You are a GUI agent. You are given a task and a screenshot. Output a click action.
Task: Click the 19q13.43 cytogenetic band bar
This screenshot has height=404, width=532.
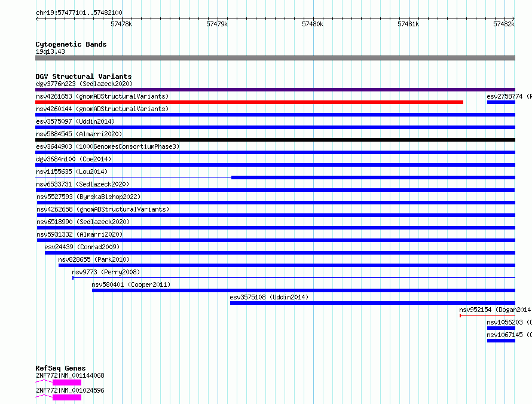[275, 58]
